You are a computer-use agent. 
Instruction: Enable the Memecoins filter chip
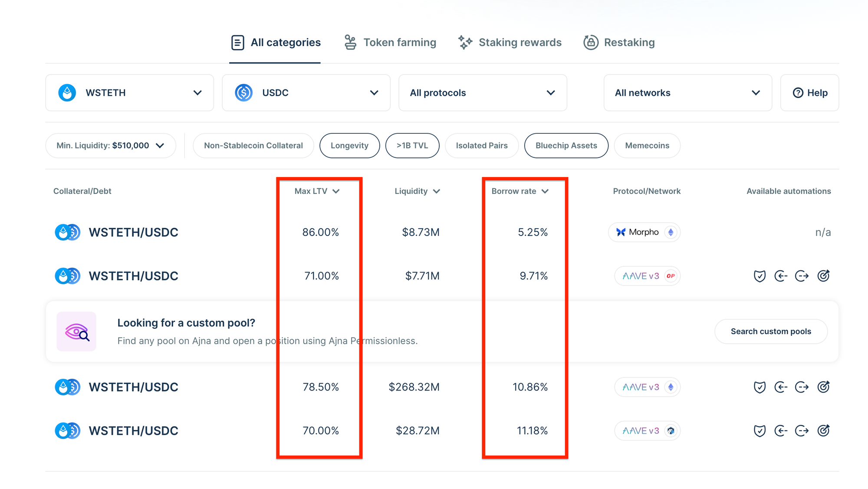click(647, 145)
